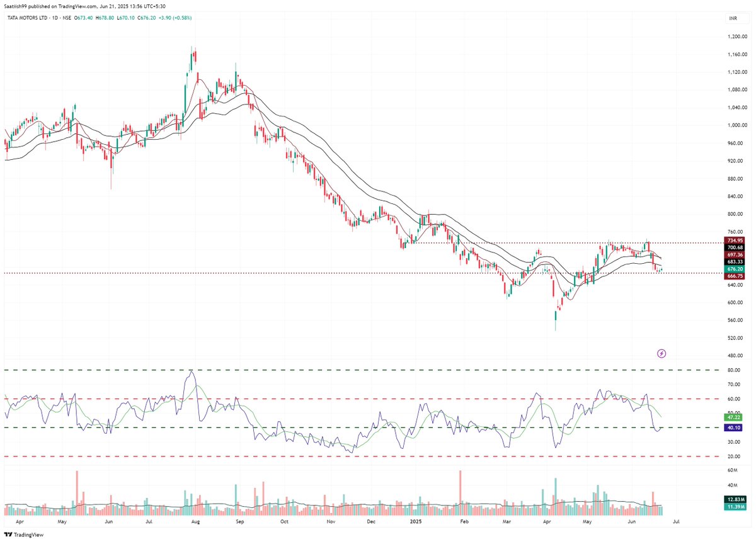The height and width of the screenshot is (542, 756).
Task: Click the 800.00 price axis label
Action: [x=735, y=214]
